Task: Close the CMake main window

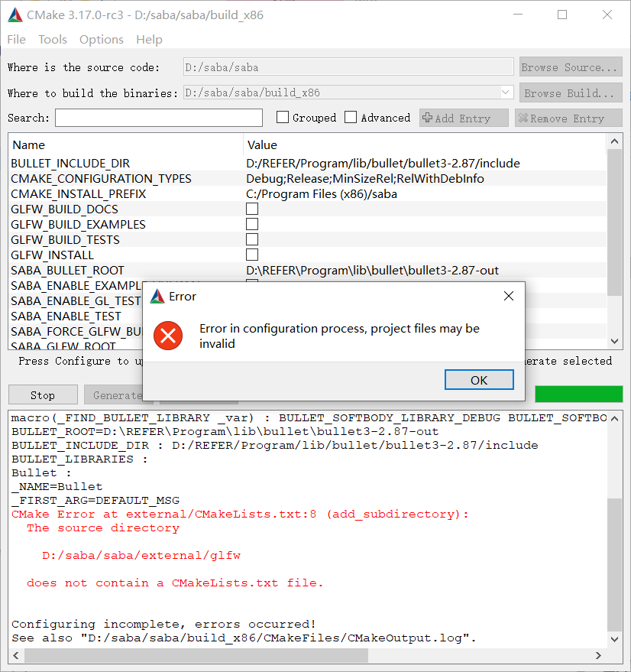Action: point(607,15)
